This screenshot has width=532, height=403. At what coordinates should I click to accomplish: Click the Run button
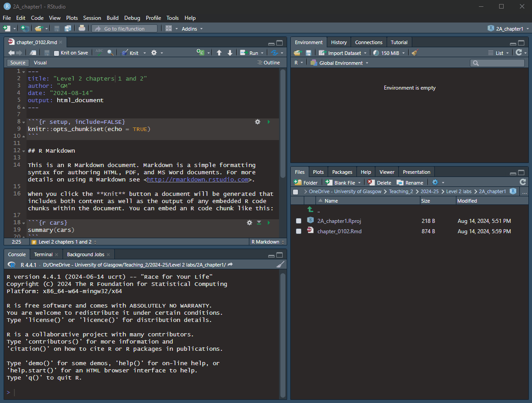pos(249,53)
